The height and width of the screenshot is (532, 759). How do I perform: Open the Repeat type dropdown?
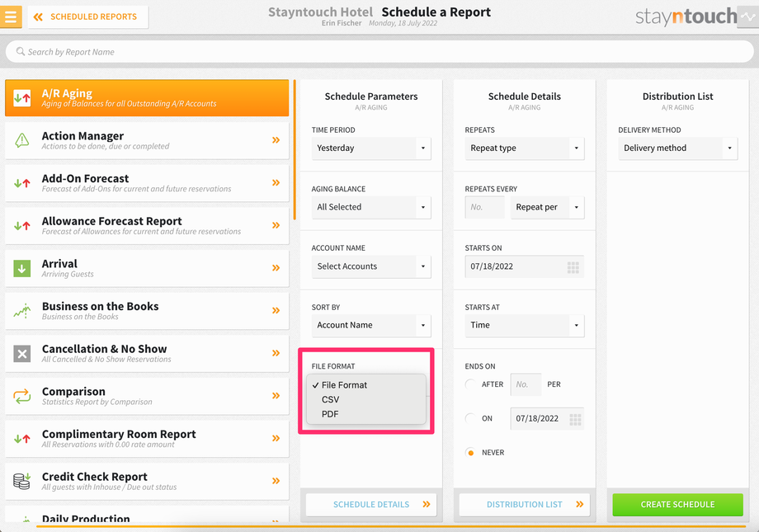coord(525,148)
